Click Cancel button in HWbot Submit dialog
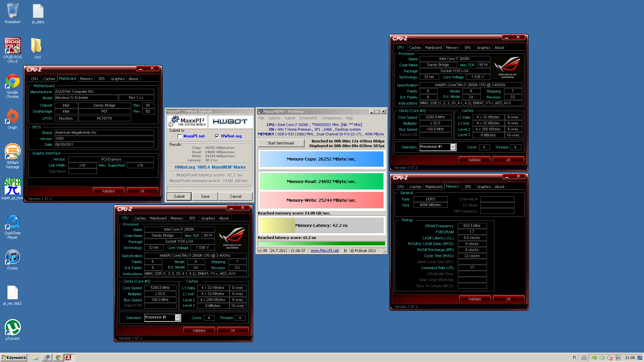 pos(236,196)
